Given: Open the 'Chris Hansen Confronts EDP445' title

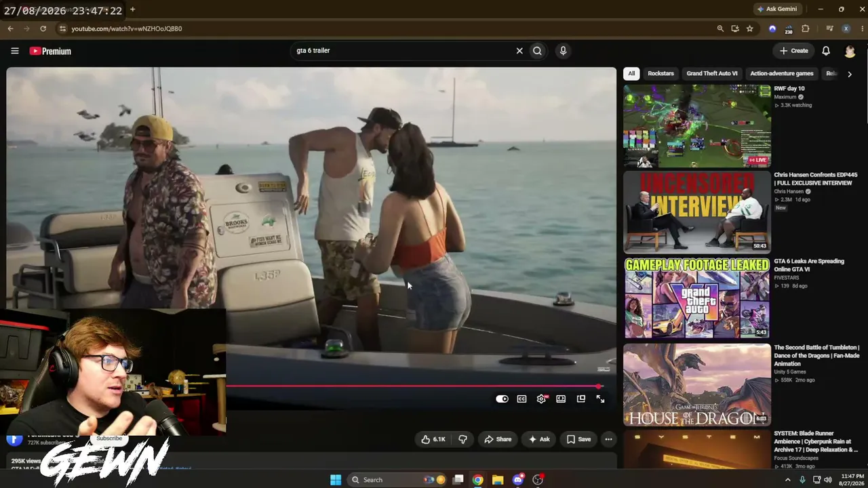Looking at the screenshot, I should [816, 179].
